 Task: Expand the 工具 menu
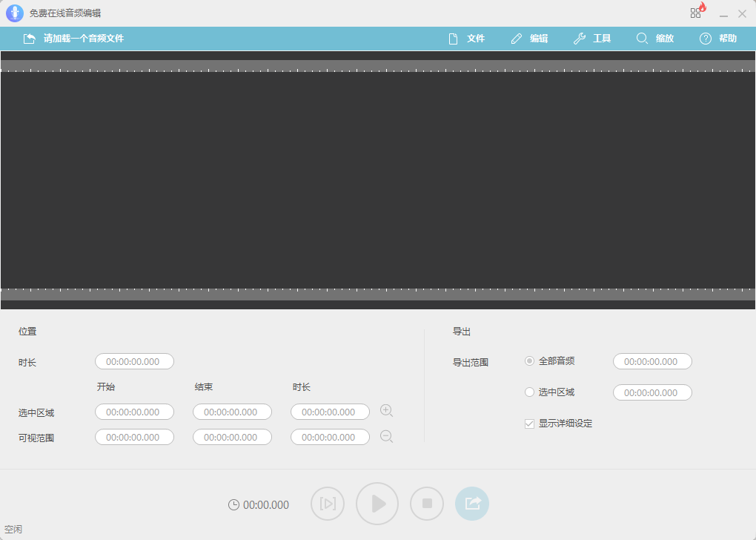click(593, 39)
